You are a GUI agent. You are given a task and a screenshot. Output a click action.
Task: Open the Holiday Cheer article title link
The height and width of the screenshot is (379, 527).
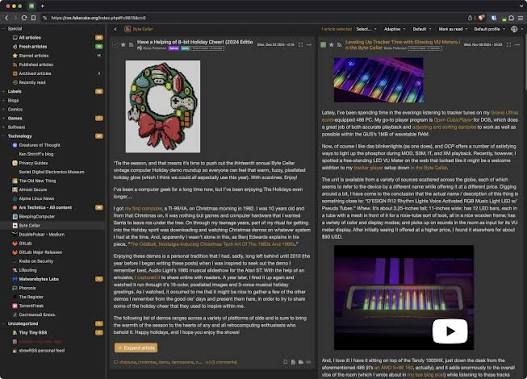click(195, 42)
